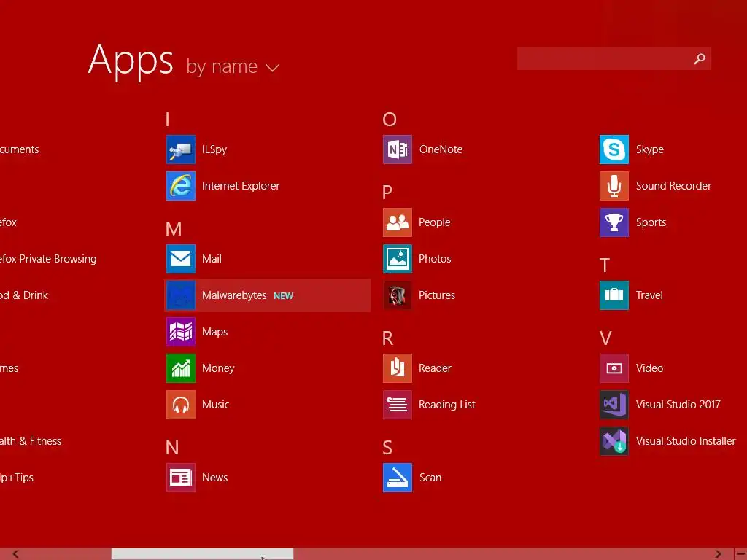The height and width of the screenshot is (560, 747).
Task: Open the Video app icon
Action: pyautogui.click(x=614, y=368)
